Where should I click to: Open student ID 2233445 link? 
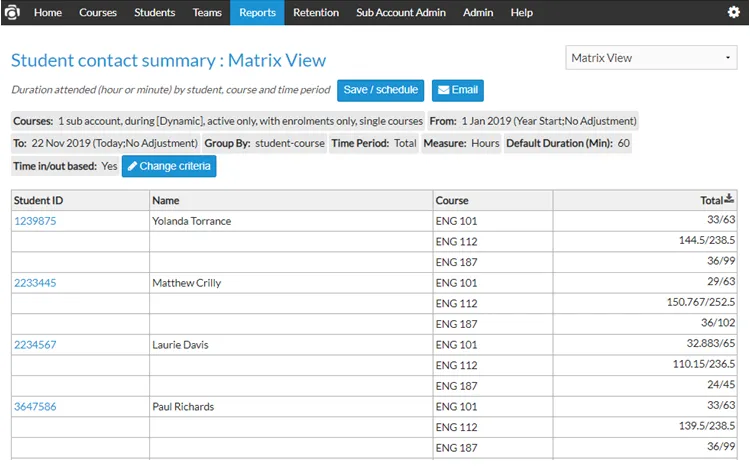tap(35, 283)
